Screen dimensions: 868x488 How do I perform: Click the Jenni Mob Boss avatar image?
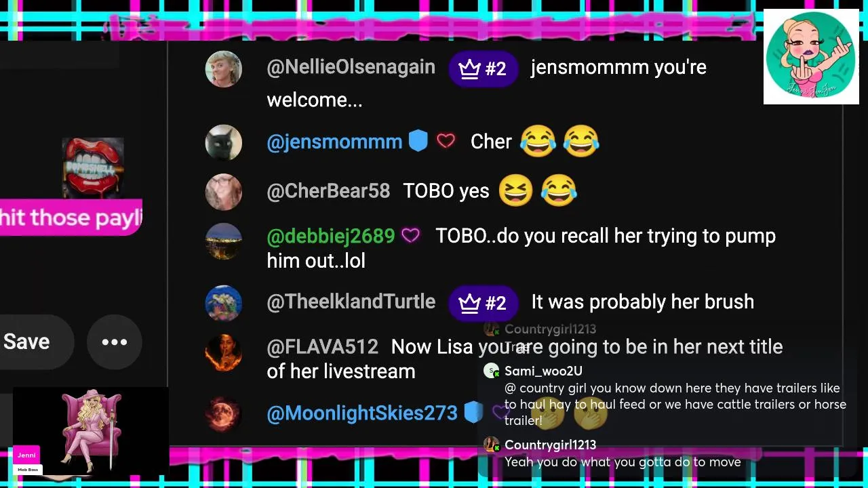[x=91, y=431]
